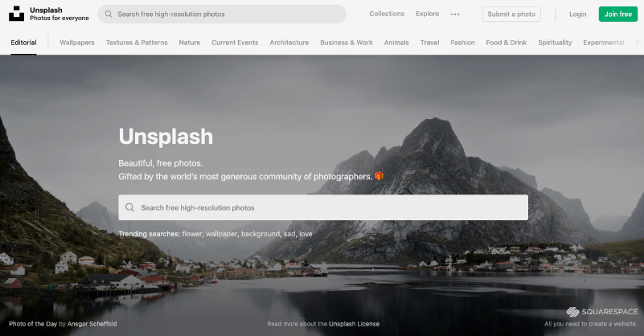
Task: Select the Textures & Patterns tab
Action: pyautogui.click(x=137, y=43)
